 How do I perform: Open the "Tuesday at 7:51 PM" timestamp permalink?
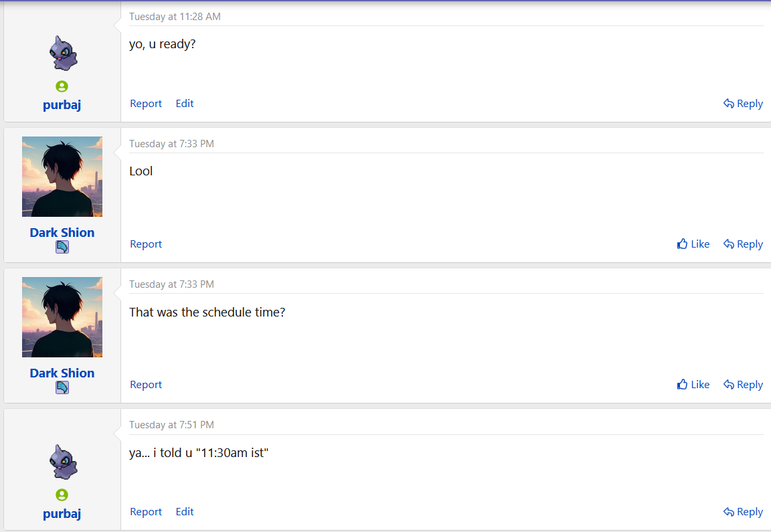(171, 425)
